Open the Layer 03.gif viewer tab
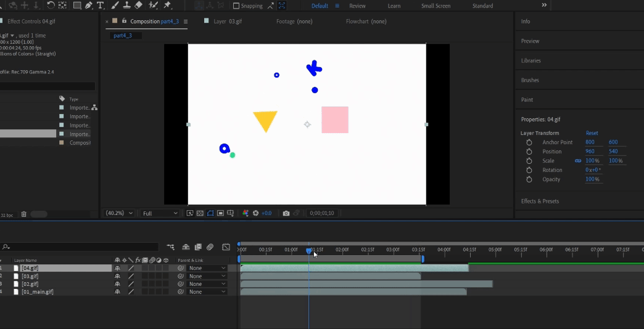The width and height of the screenshot is (644, 329). pyautogui.click(x=227, y=22)
